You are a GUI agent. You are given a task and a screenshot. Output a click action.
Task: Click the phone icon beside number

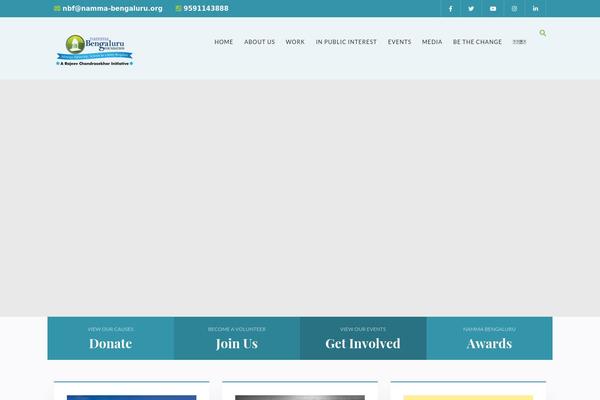pyautogui.click(x=178, y=8)
